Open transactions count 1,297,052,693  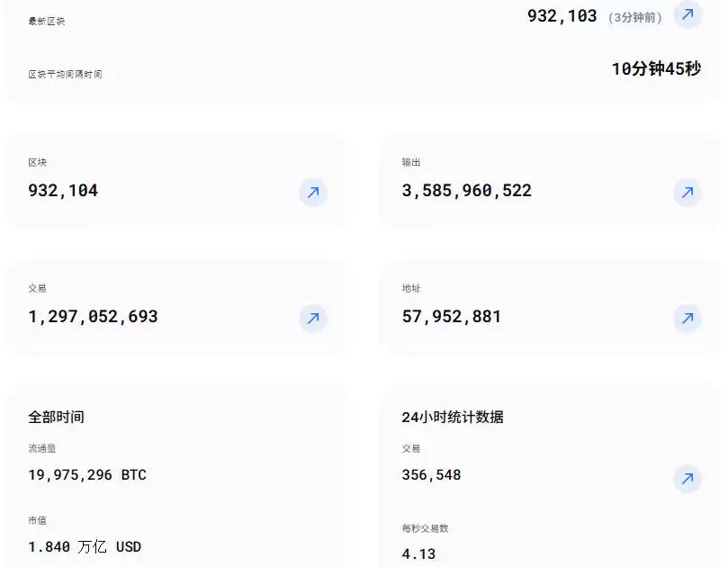click(x=94, y=318)
